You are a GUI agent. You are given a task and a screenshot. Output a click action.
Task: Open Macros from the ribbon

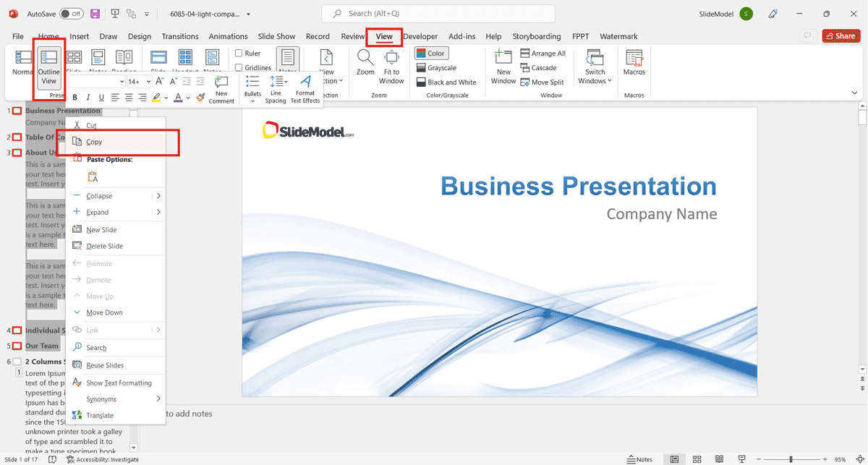(x=634, y=63)
